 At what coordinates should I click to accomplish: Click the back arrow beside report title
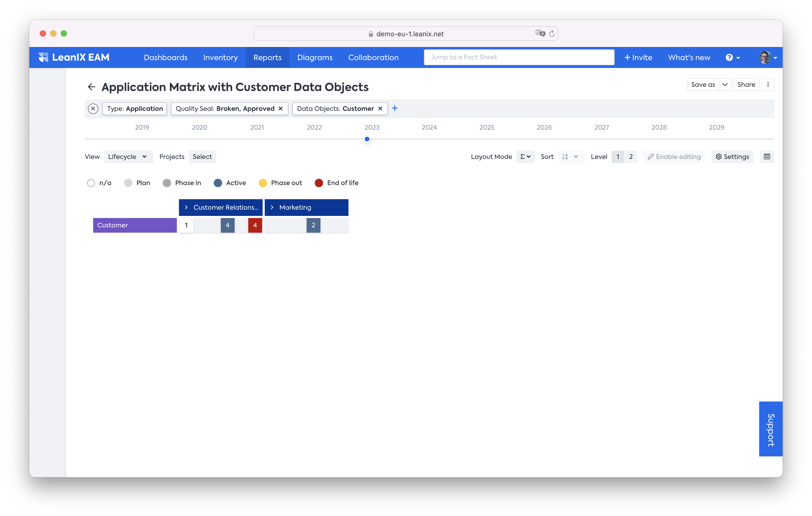[91, 87]
